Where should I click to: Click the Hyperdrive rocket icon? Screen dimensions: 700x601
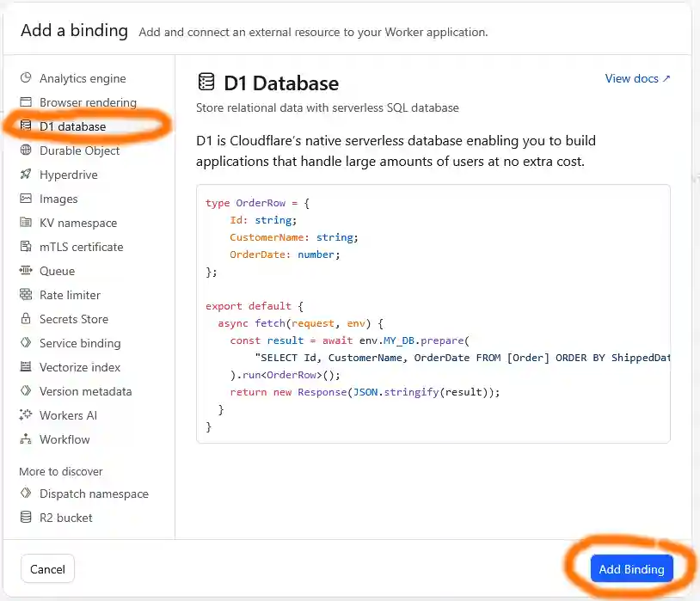tap(26, 175)
